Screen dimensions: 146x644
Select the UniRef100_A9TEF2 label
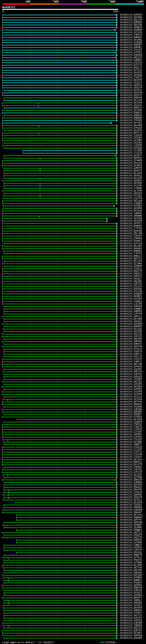[131, 223]
